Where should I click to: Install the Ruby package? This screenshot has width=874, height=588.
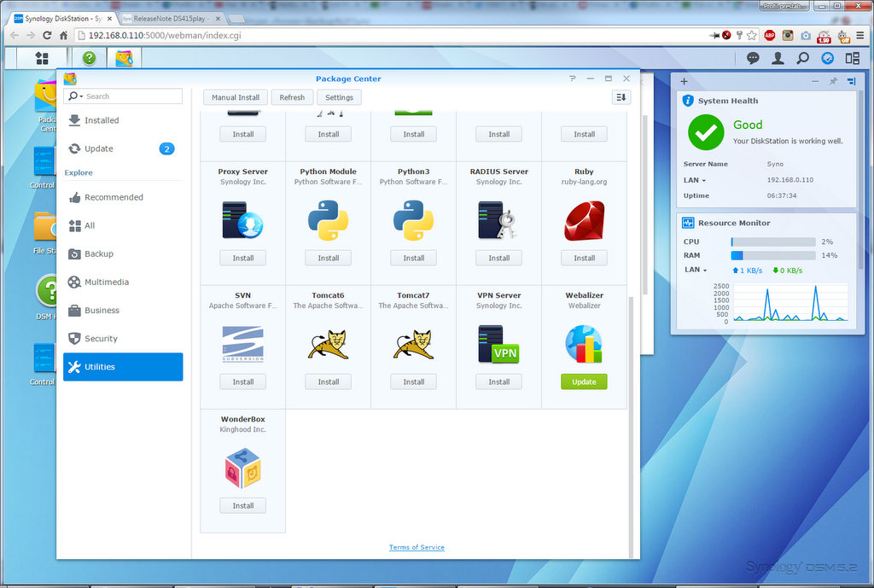(x=584, y=258)
